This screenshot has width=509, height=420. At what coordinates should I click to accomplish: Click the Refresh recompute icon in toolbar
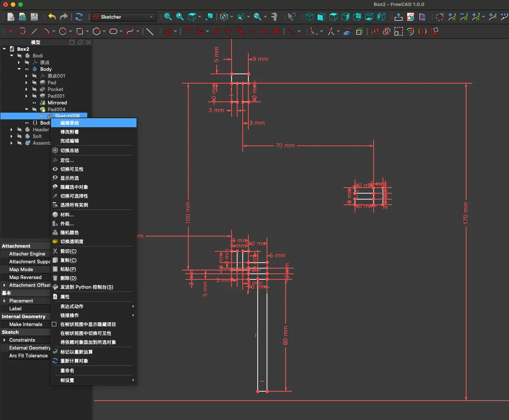click(x=79, y=17)
